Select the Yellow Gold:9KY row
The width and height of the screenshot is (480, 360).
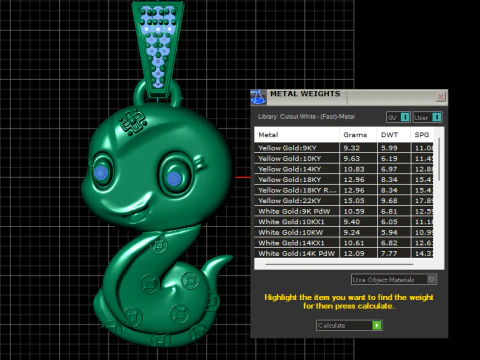[x=344, y=148]
